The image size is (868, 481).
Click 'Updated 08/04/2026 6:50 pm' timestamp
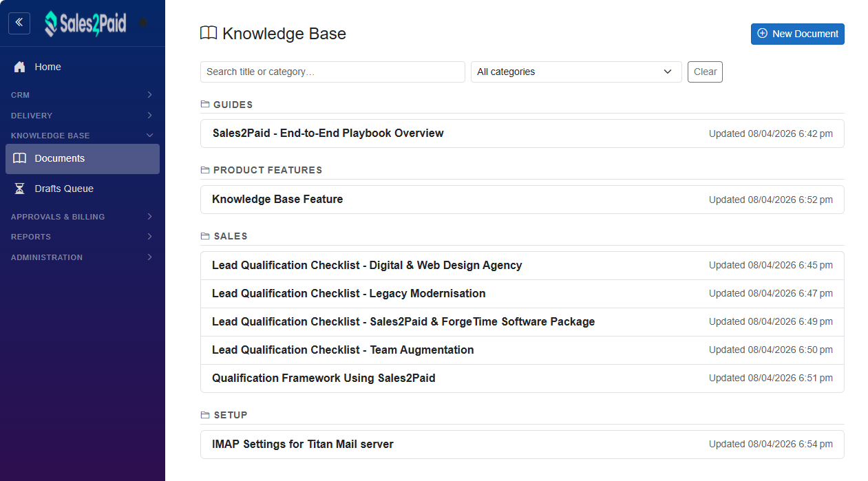(771, 350)
